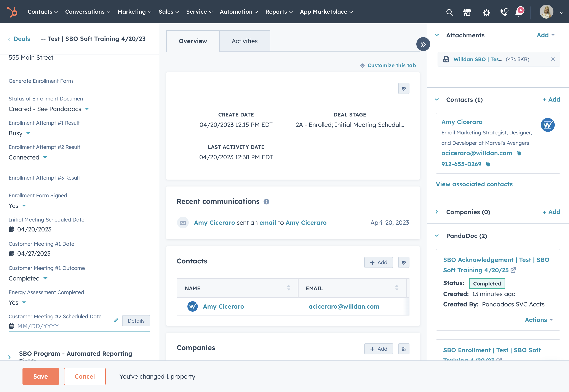Click gear icon on Companies card
The image size is (569, 392).
(x=404, y=349)
